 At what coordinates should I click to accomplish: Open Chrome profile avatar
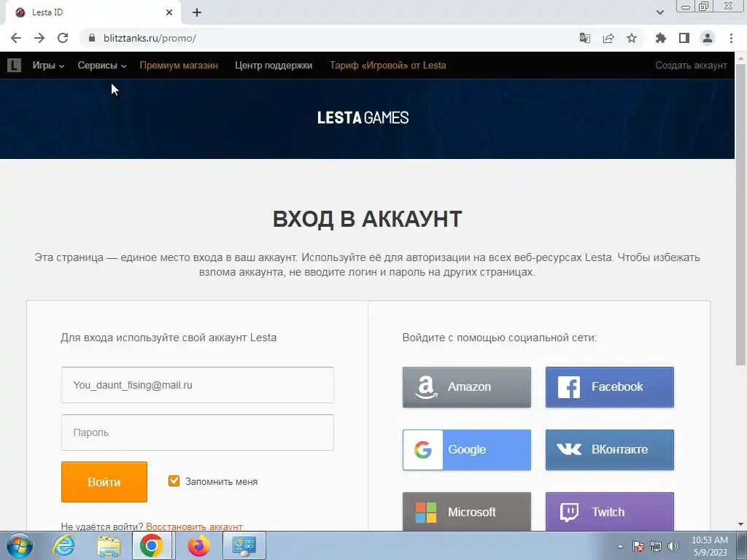click(708, 38)
